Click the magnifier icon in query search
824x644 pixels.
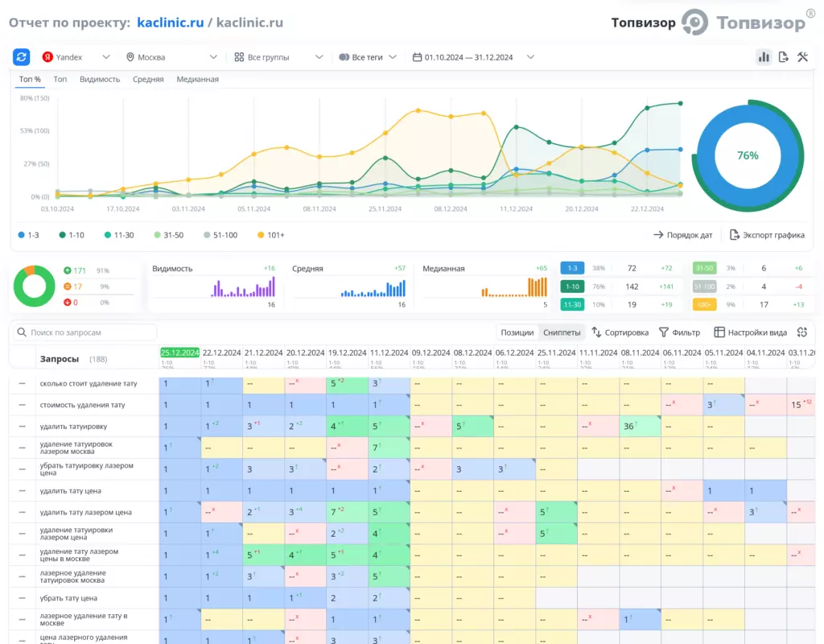[22, 332]
